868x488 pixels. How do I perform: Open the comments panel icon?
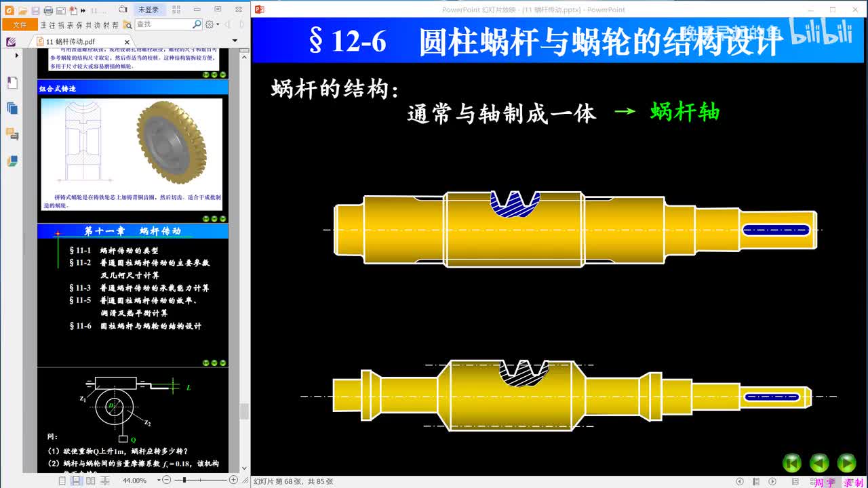(12, 134)
